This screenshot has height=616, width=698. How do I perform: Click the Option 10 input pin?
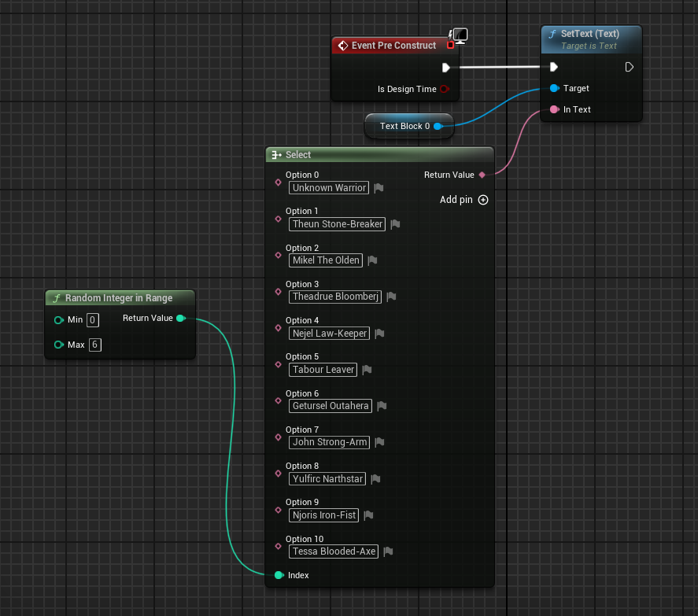279,546
